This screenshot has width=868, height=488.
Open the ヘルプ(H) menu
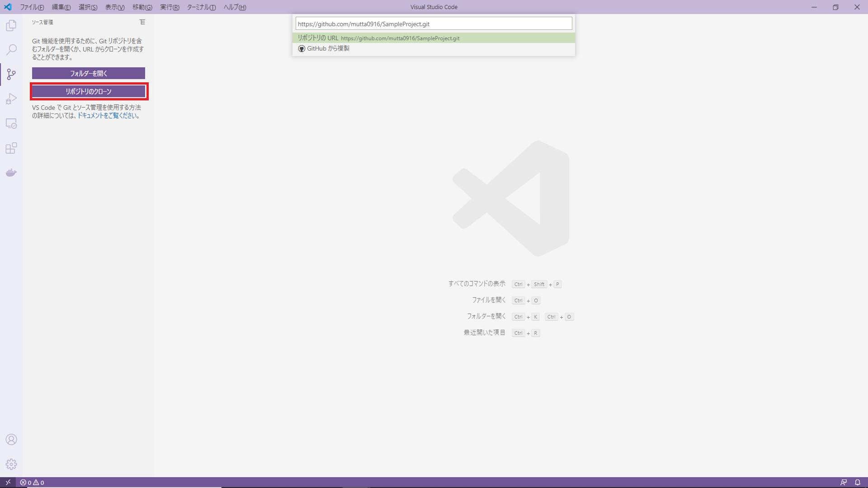(x=235, y=7)
